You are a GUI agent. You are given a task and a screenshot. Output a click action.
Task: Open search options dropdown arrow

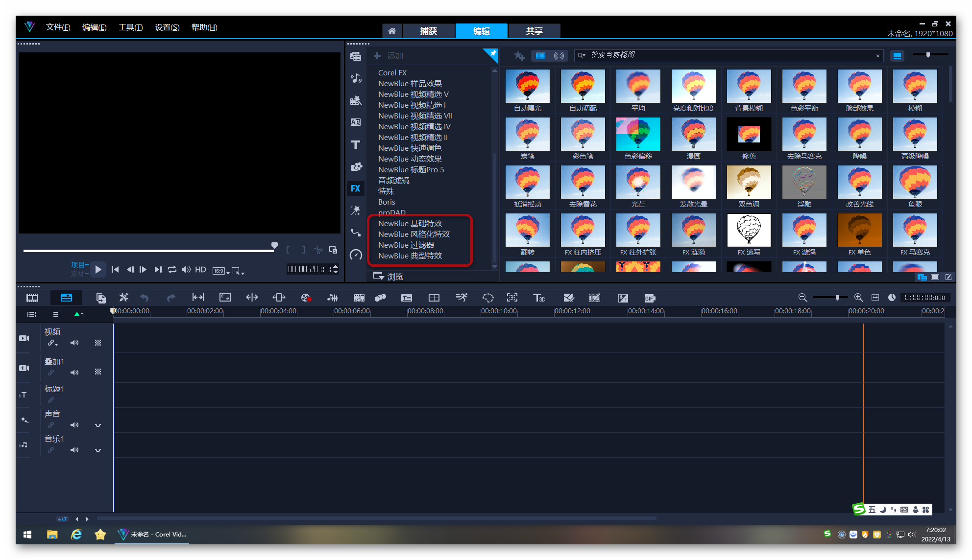[582, 55]
